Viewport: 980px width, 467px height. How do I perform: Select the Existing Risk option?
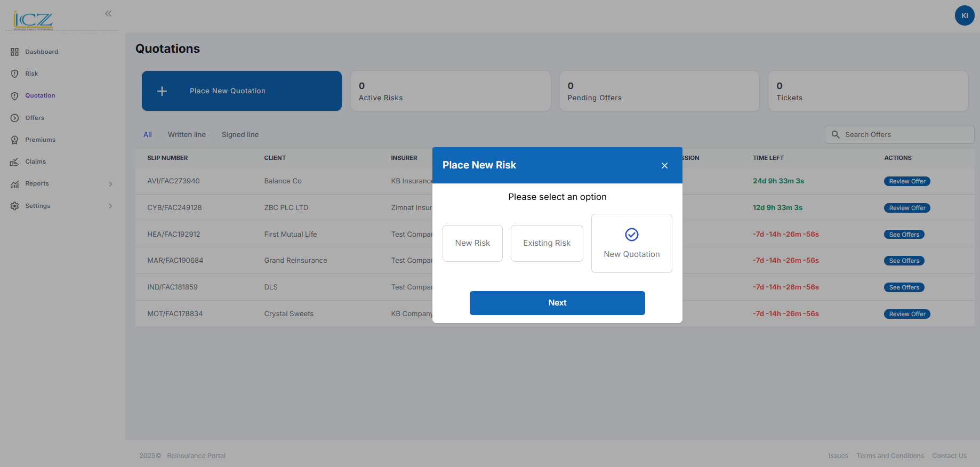[x=547, y=243]
